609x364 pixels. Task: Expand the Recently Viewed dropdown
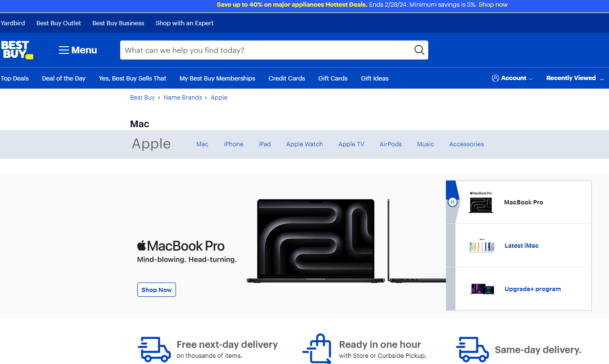(575, 78)
